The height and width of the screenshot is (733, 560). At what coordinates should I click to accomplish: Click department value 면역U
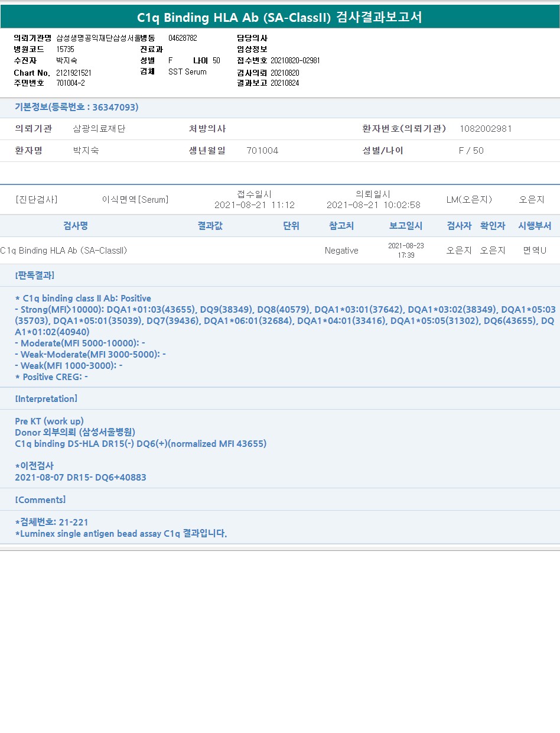(x=535, y=250)
